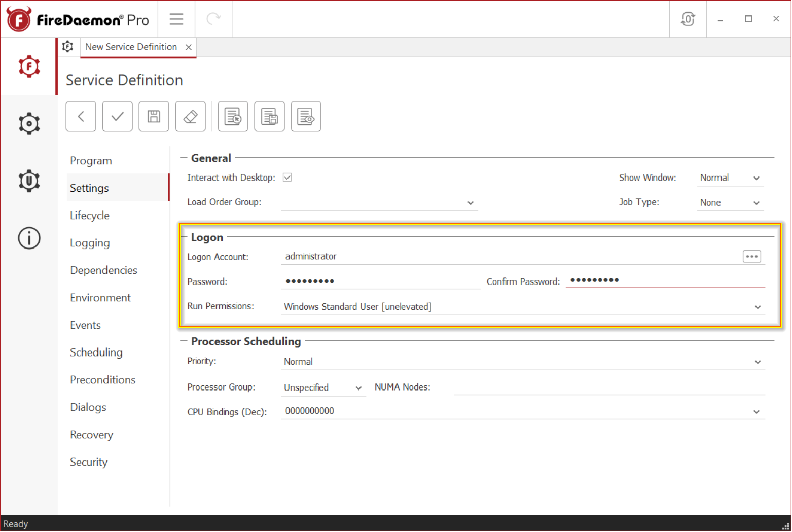The height and width of the screenshot is (532, 792).
Task: Click the Logon Account input field
Action: (510, 257)
